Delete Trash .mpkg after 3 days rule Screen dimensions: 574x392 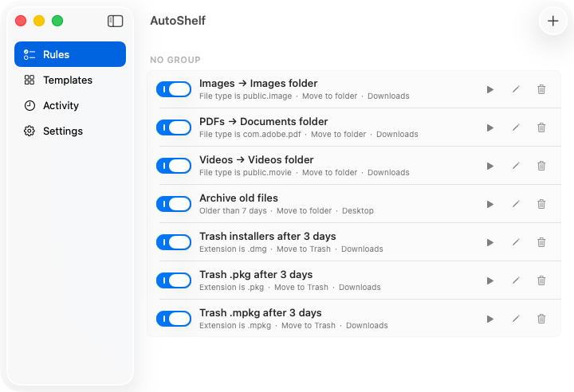click(x=541, y=319)
